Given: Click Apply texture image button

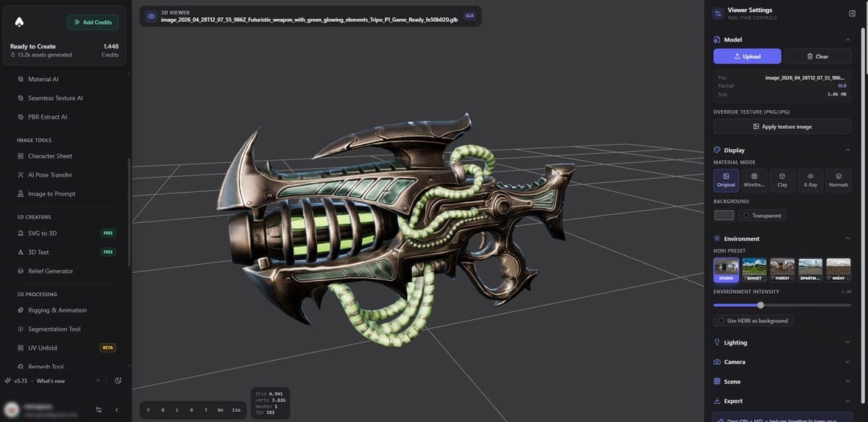Looking at the screenshot, I should pos(782,126).
